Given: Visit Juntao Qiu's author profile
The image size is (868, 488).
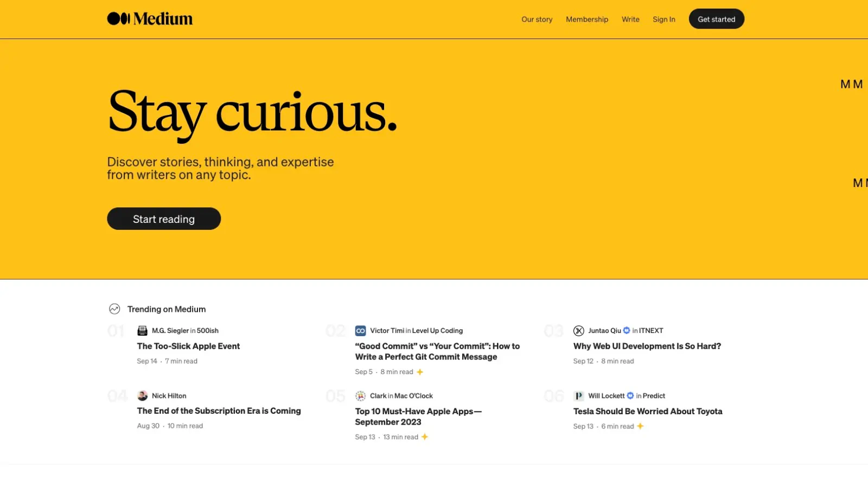Looking at the screenshot, I should coord(604,331).
